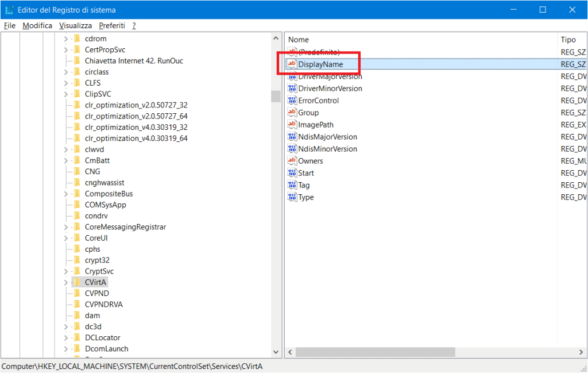This screenshot has height=373, width=588.
Task: Click the Chiavetta Internet 42. RunOuc folder icon
Action: tap(78, 60)
